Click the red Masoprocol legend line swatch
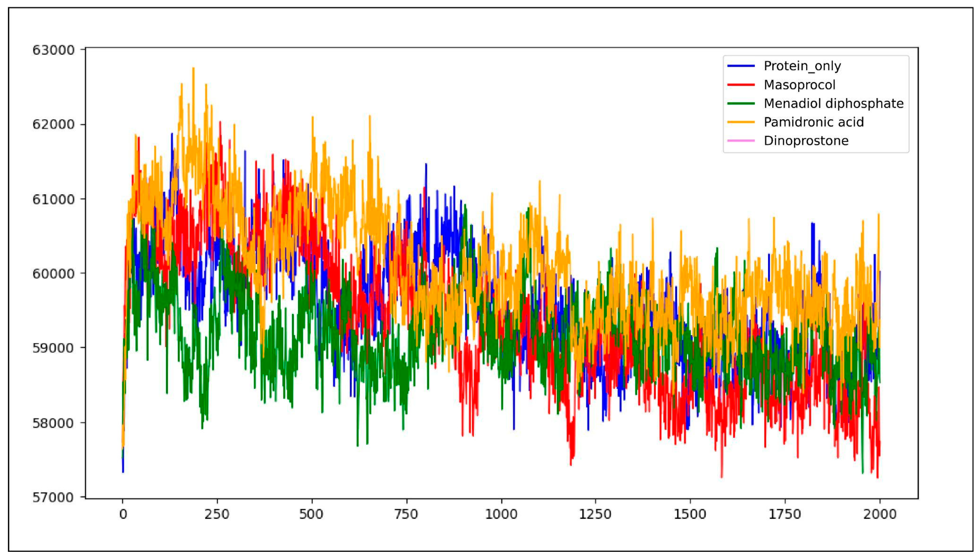Screen dimensions: 980x558 pos(741,85)
